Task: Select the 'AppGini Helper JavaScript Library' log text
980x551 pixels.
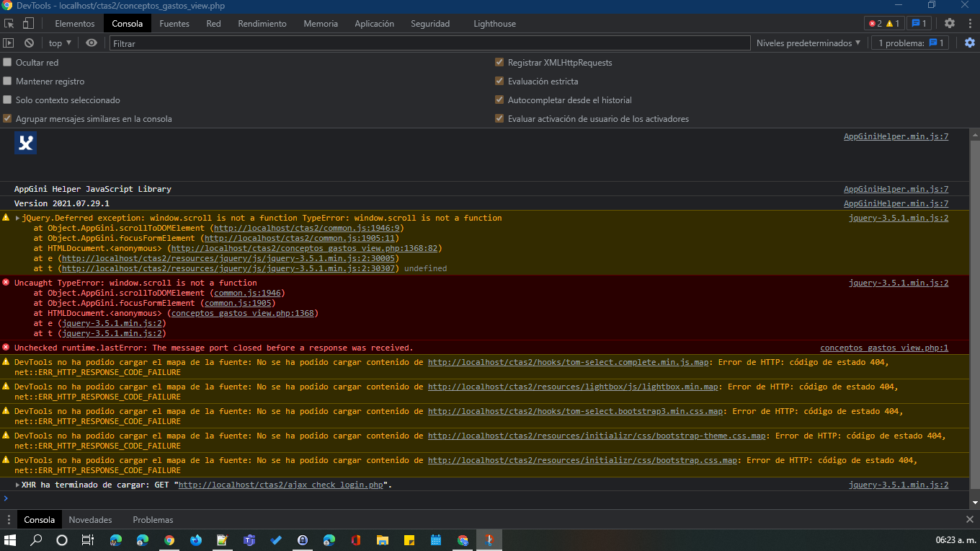Action: click(93, 189)
